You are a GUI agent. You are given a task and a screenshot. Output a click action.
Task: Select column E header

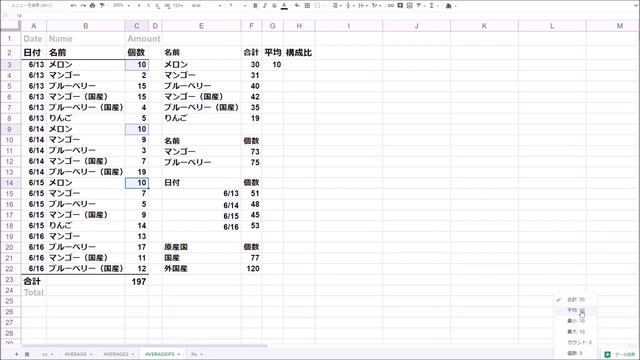(x=201, y=26)
